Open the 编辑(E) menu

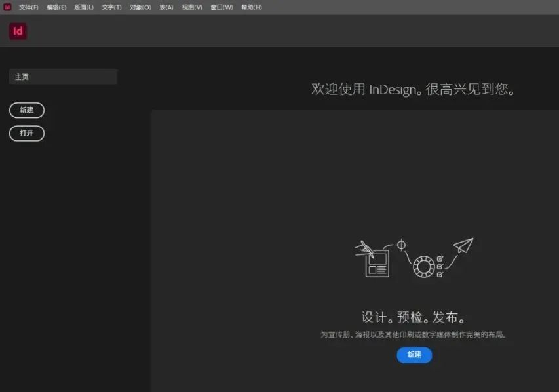tap(56, 7)
